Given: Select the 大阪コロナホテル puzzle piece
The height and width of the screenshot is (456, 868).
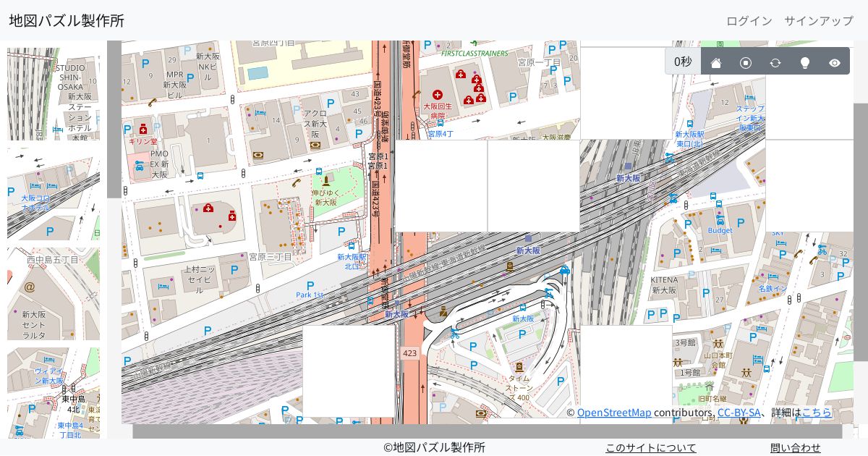Looking at the screenshot, I should (x=54, y=194).
